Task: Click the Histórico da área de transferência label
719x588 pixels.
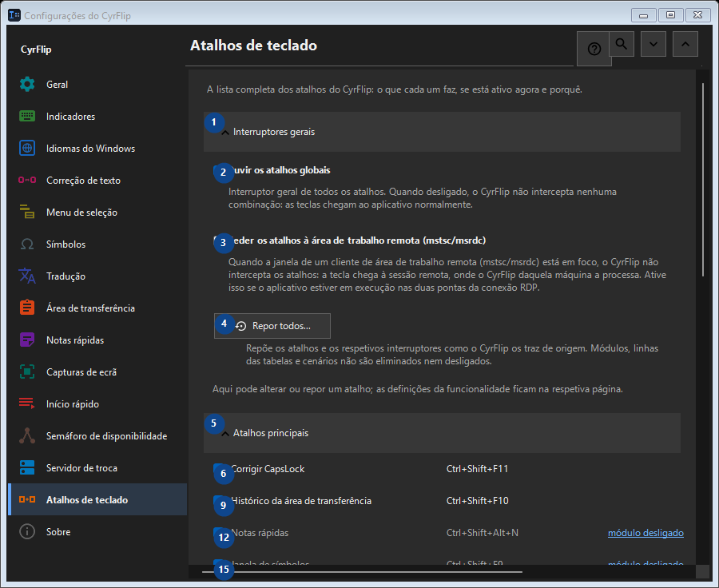Action: click(301, 501)
